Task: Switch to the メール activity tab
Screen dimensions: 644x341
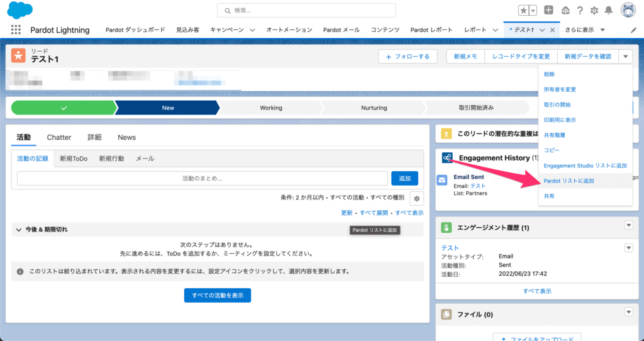Action: [x=145, y=159]
